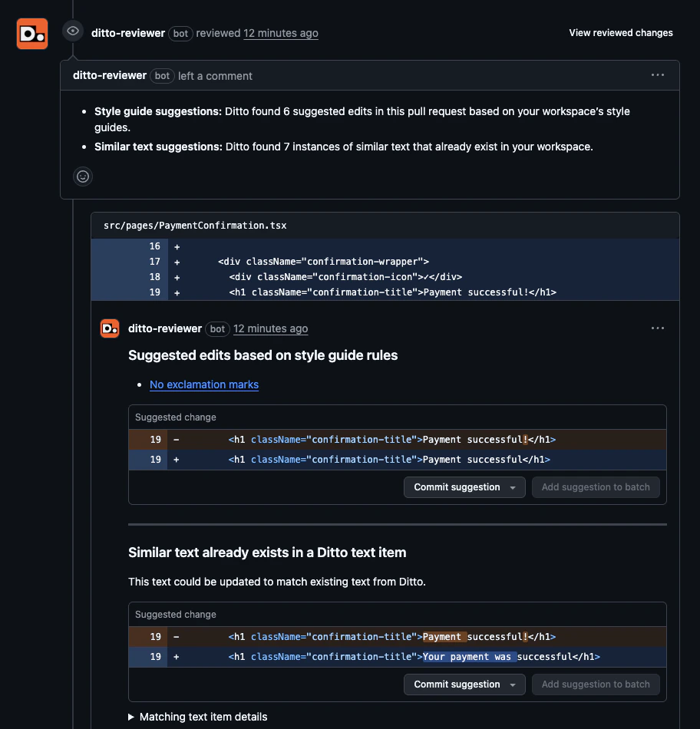
Task: Click the ditto-reviewer avatar at the top
Action: click(31, 33)
